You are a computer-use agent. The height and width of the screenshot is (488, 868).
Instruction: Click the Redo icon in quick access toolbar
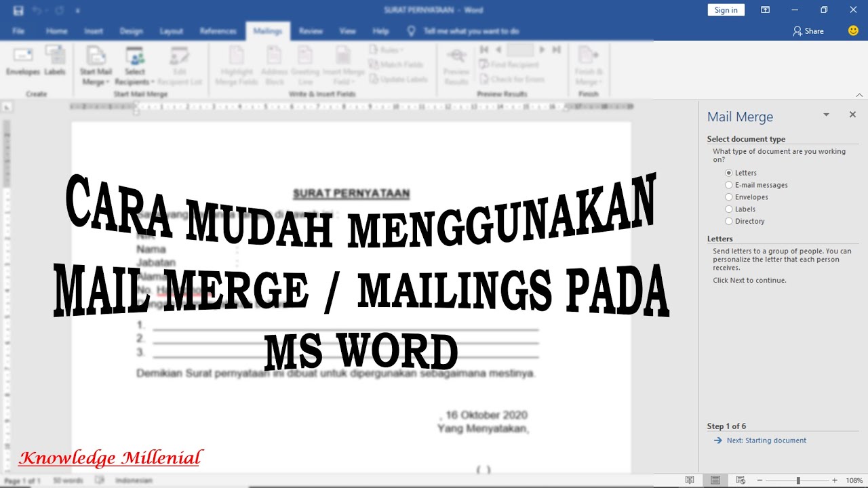(x=58, y=11)
